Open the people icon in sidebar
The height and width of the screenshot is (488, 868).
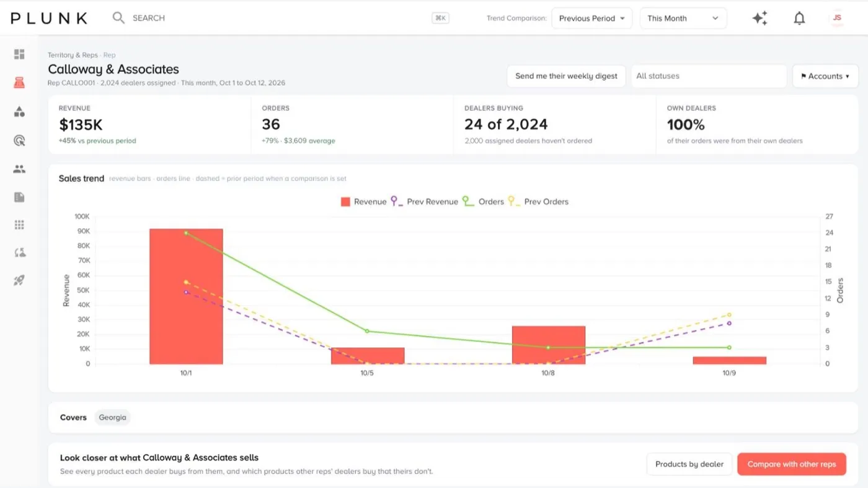point(19,169)
